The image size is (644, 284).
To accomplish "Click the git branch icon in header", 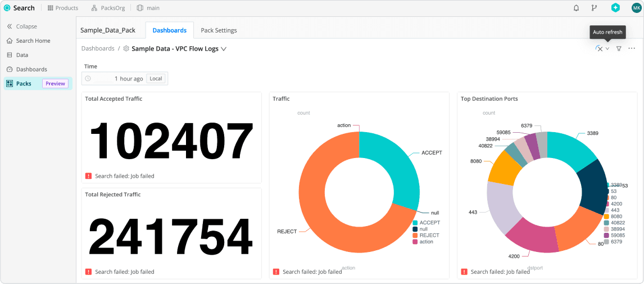I will point(594,8).
